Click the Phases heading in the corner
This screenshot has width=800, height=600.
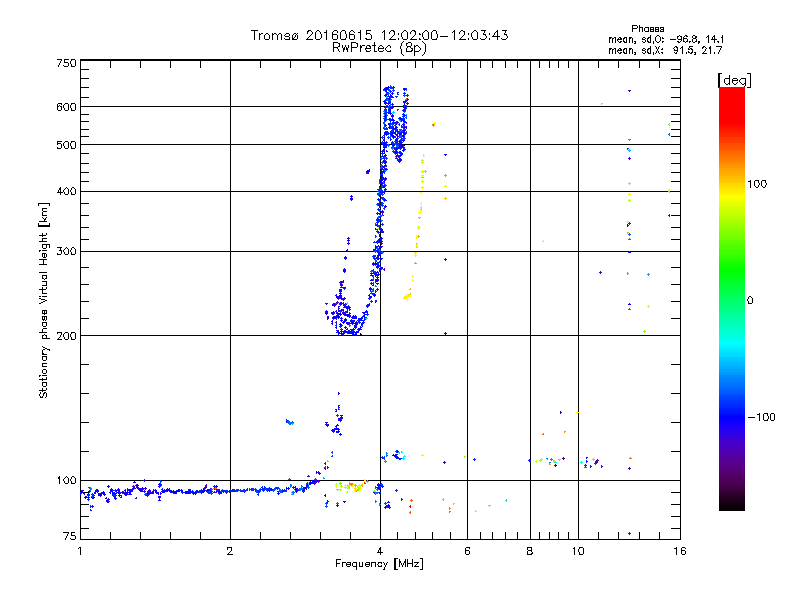point(647,29)
